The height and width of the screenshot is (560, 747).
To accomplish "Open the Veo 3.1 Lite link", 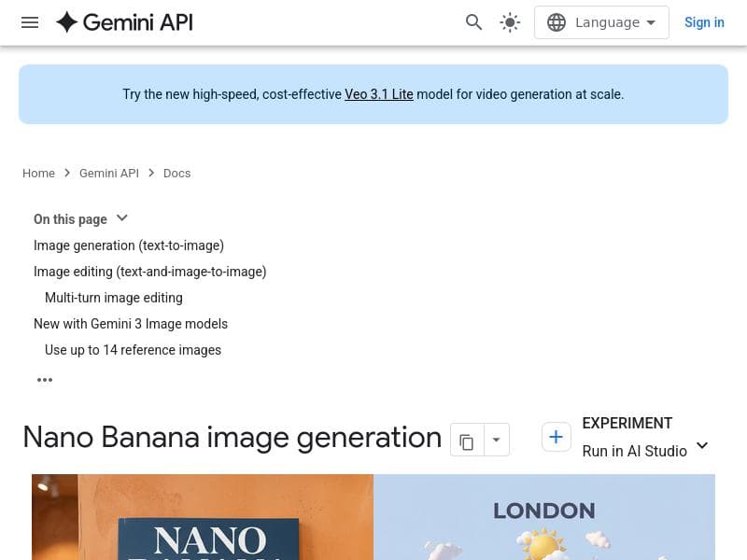I will (x=379, y=94).
